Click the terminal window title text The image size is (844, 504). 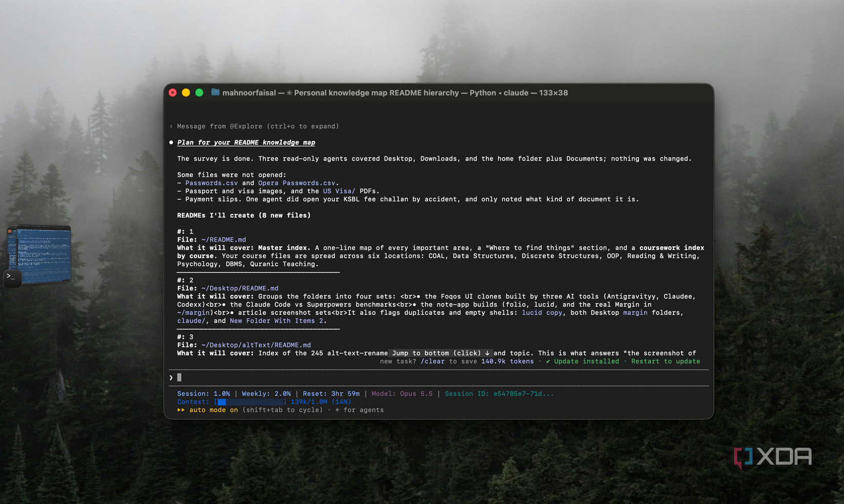(x=395, y=93)
